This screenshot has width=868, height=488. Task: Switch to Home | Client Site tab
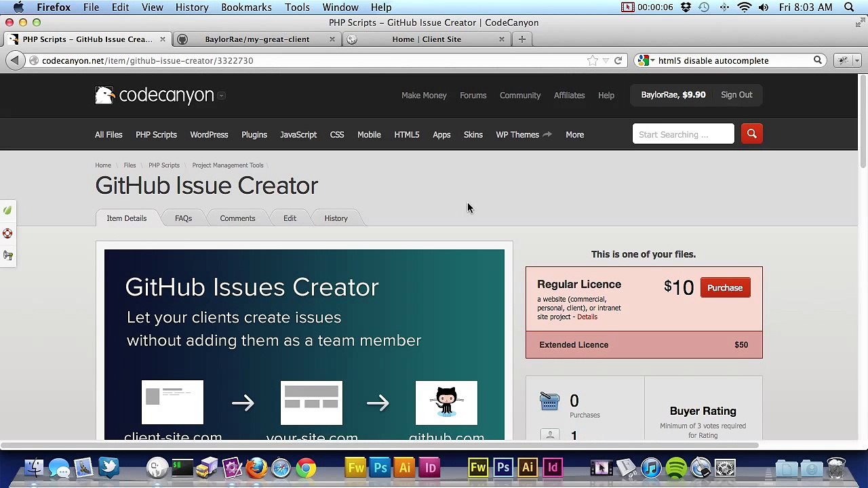(x=427, y=39)
